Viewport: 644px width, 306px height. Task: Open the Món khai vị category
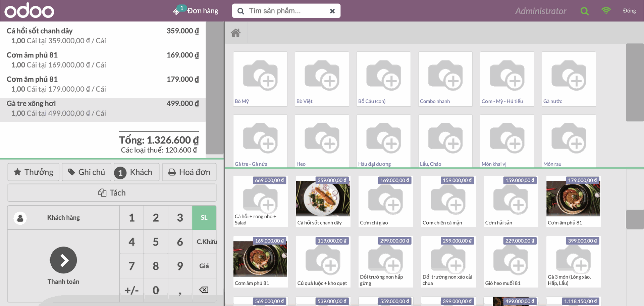tap(507, 141)
